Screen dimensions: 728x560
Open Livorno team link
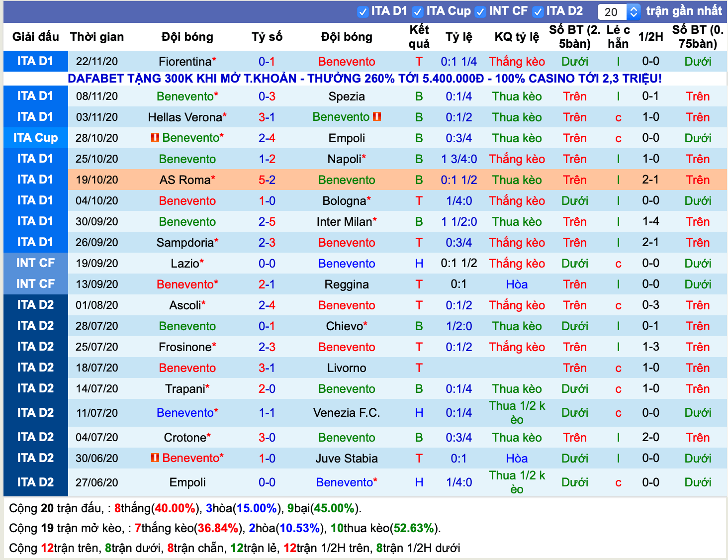point(347,368)
